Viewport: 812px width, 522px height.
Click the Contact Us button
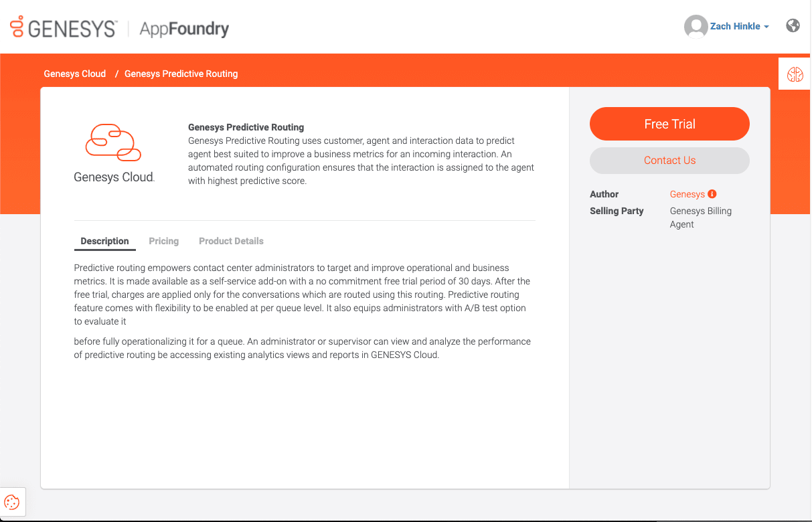(669, 161)
